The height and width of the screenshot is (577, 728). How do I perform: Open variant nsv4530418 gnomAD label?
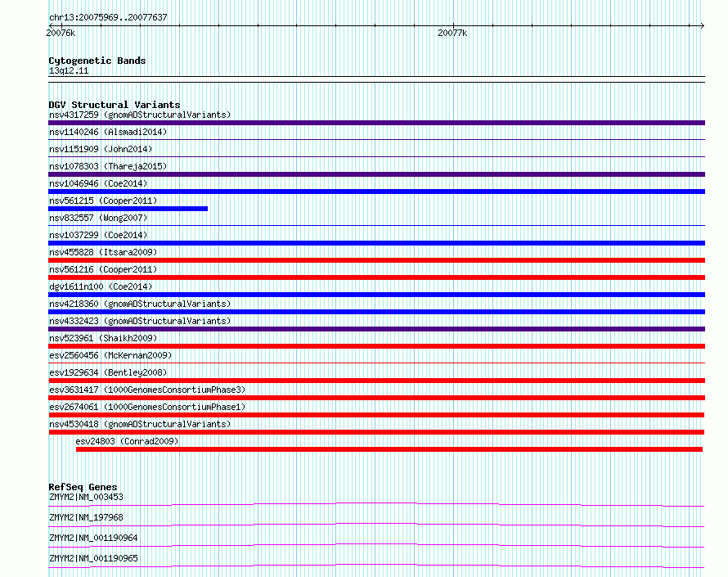point(140,424)
